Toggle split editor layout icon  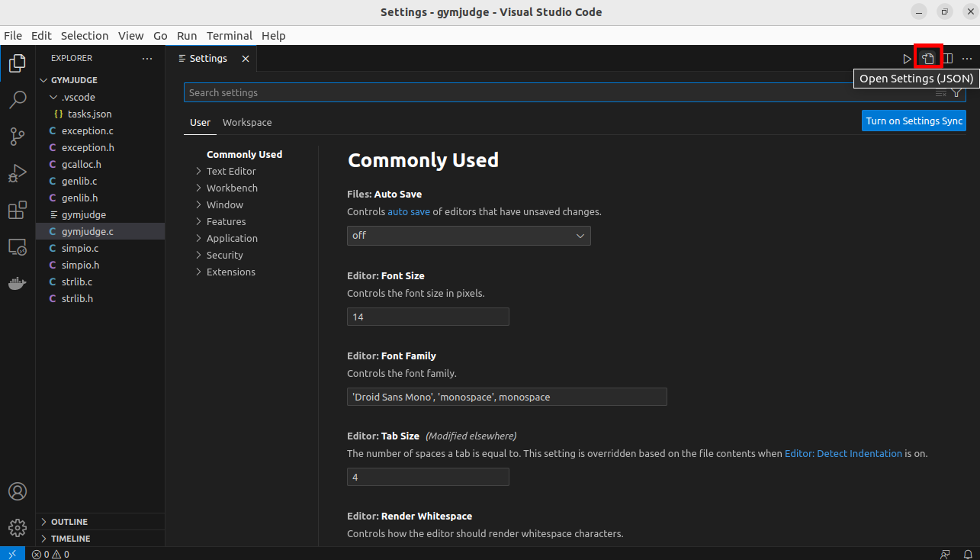(948, 59)
